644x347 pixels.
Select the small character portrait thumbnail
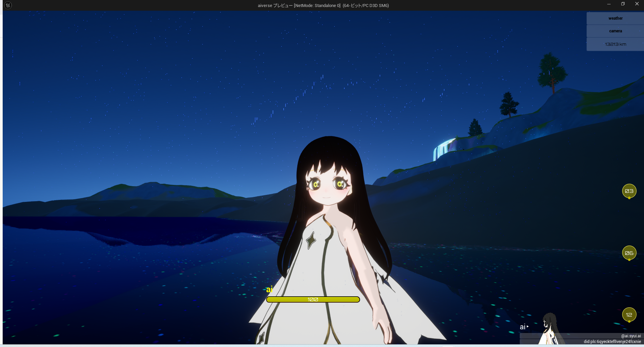point(549,329)
